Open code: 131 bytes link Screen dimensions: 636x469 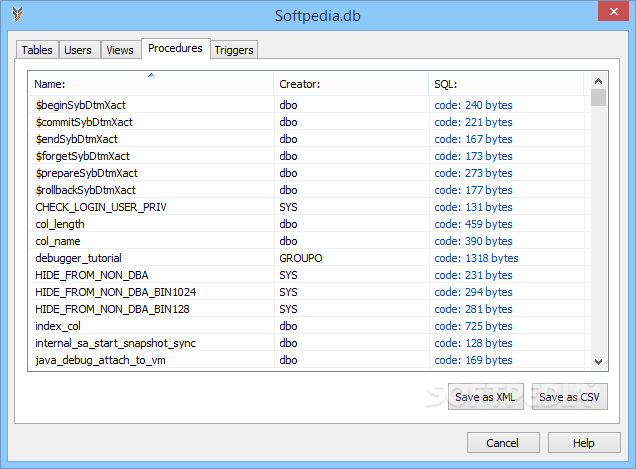tap(473, 207)
